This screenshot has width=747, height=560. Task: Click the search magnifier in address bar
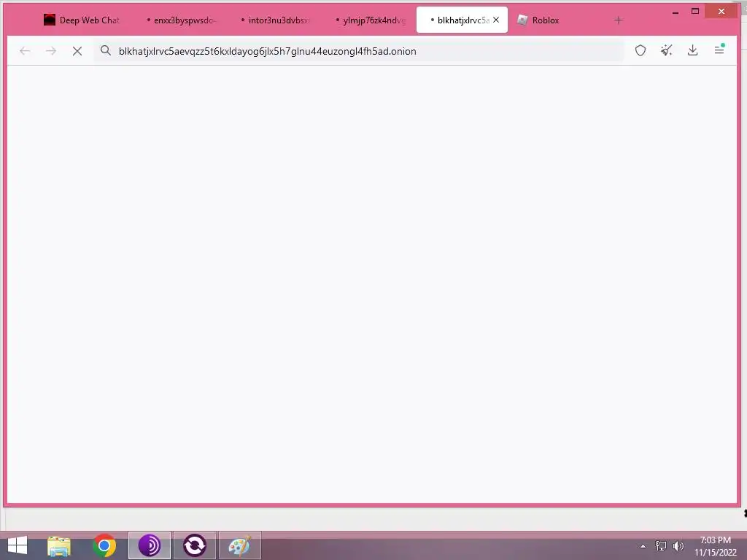[x=106, y=51]
